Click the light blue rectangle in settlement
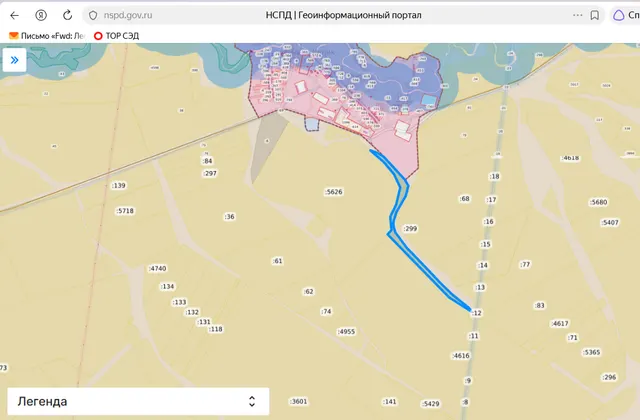Image resolution: width=640 pixels, height=420 pixels. (428, 100)
